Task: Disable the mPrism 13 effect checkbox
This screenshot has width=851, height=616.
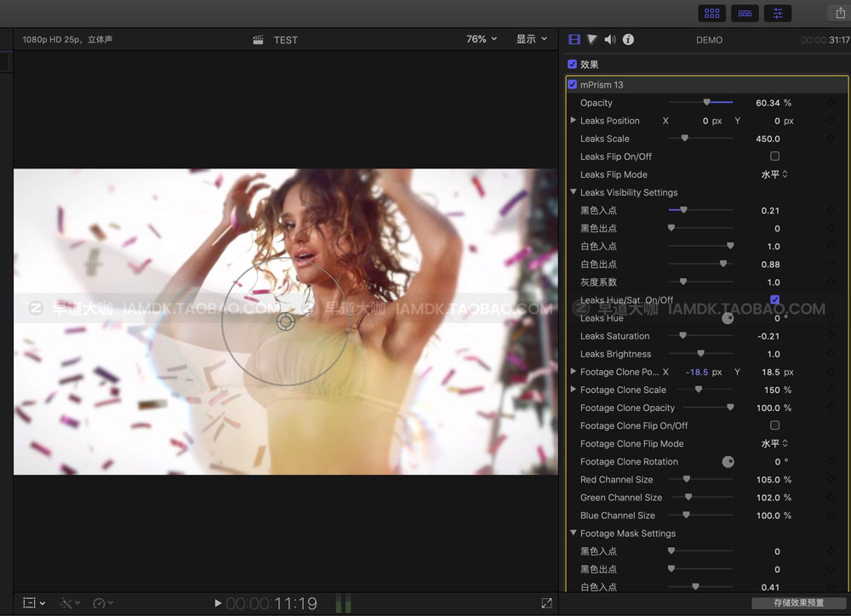Action: coord(573,85)
